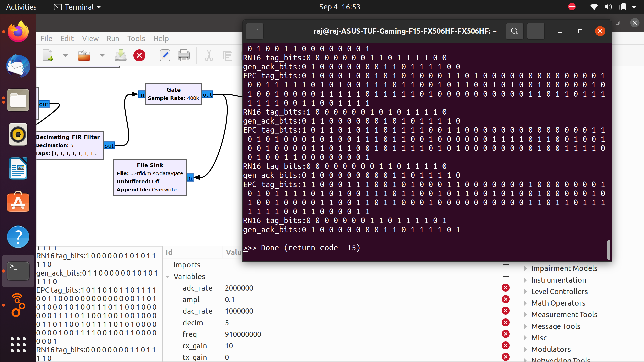The height and width of the screenshot is (362, 644).
Task: Click the terminal scrollbar thumb
Action: click(x=609, y=250)
